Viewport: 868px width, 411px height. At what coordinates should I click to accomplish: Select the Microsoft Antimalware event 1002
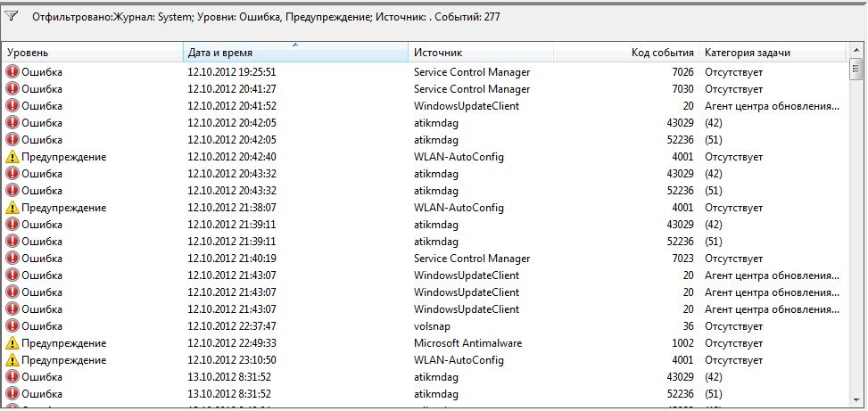click(x=467, y=343)
